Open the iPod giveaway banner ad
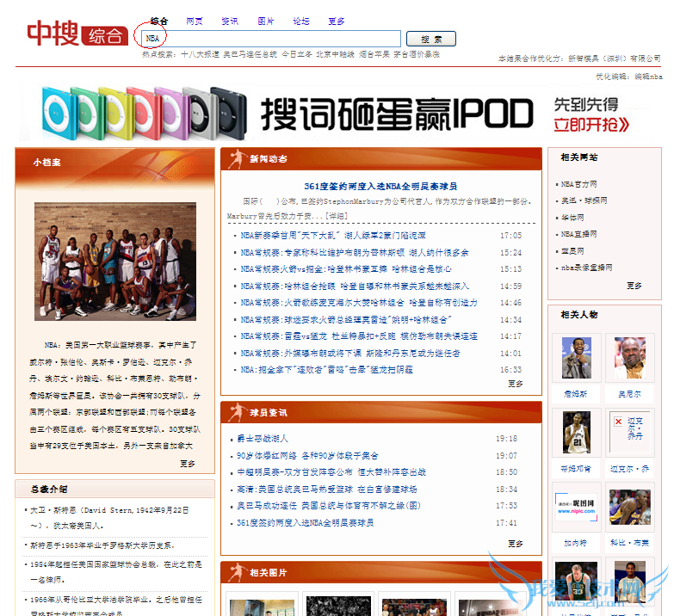 click(336, 113)
